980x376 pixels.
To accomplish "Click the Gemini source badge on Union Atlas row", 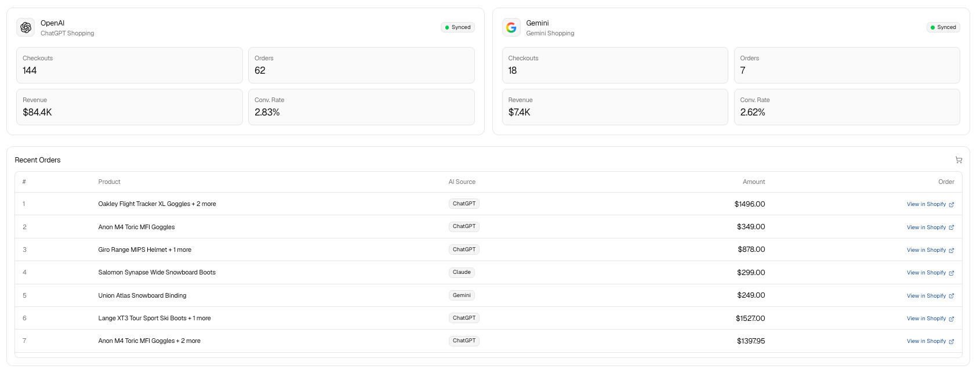I will 462,295.
